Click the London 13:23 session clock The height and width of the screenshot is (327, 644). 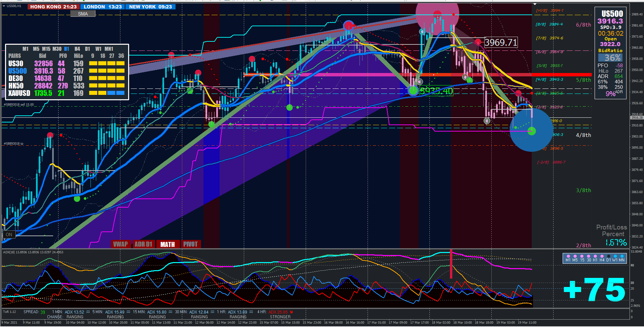click(x=103, y=7)
